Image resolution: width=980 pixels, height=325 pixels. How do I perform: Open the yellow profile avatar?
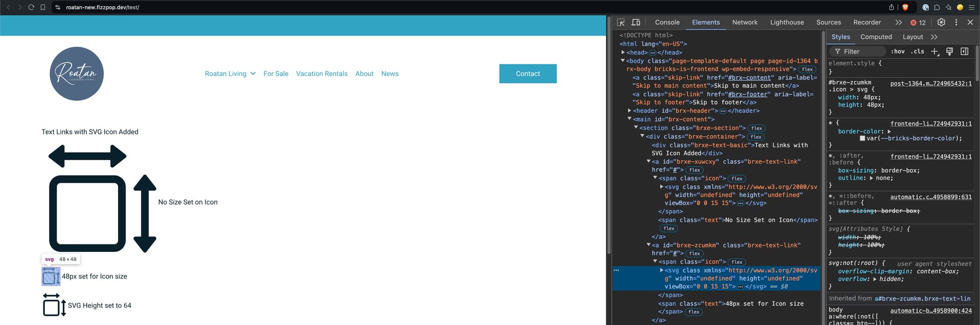(960, 7)
